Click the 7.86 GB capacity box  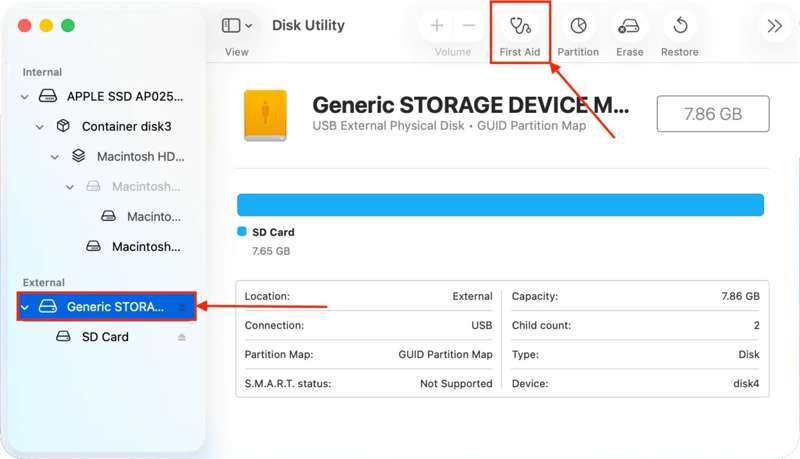[x=713, y=114]
